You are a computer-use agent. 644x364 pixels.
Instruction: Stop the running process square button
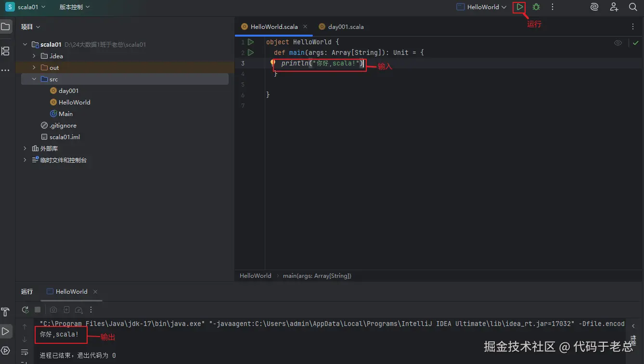[x=38, y=310]
